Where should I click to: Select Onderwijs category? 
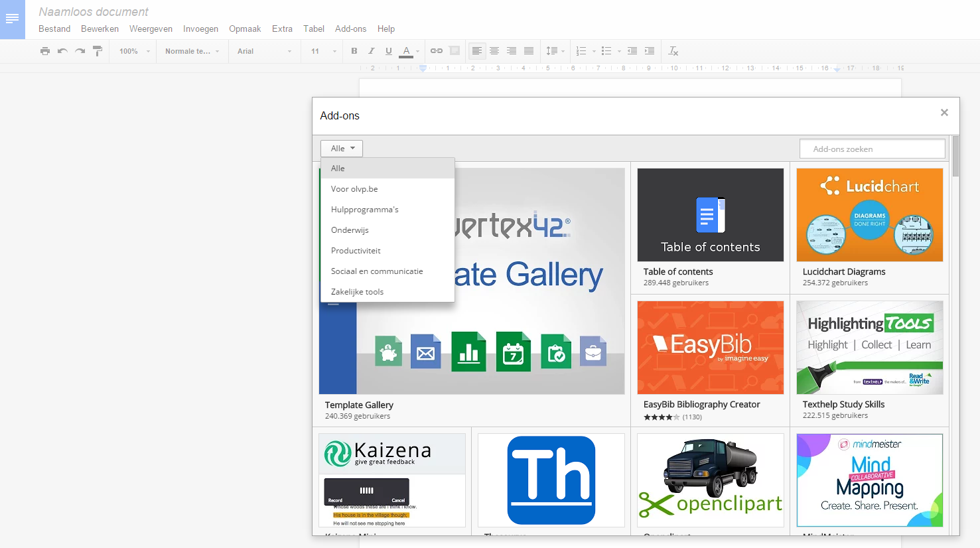click(x=387, y=230)
